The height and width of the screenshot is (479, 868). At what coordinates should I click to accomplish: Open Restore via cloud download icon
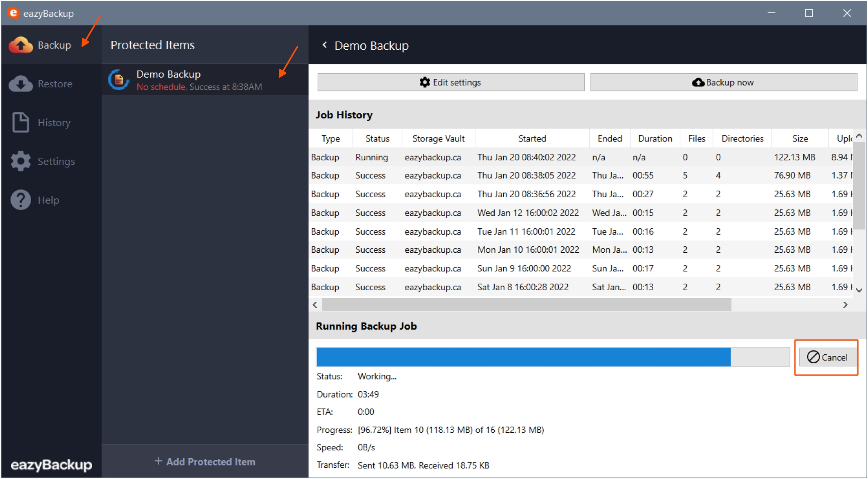pyautogui.click(x=21, y=84)
